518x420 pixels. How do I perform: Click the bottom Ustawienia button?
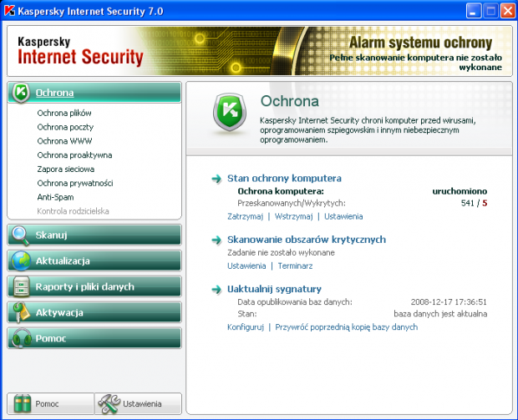tap(138, 403)
